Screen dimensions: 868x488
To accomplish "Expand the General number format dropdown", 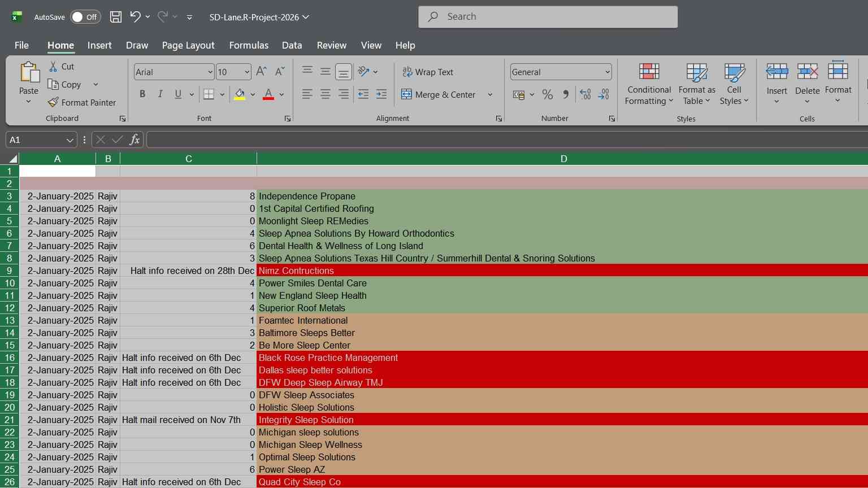I will 607,72.
